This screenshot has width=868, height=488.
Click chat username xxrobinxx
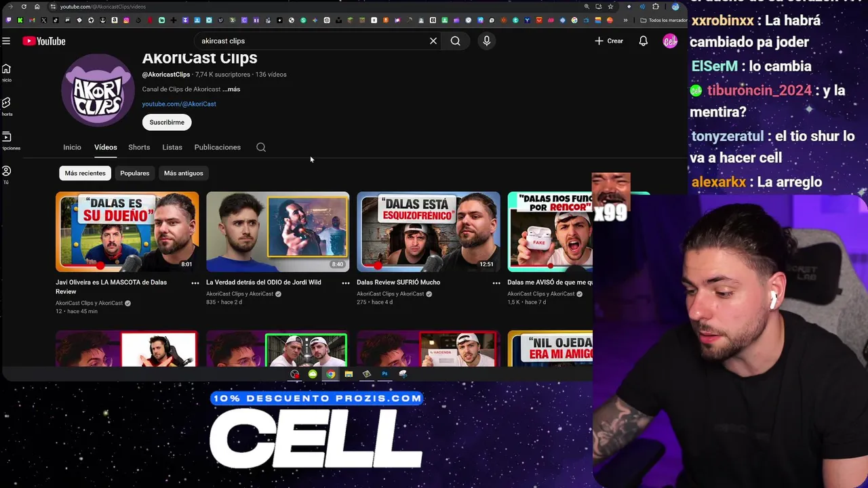click(722, 21)
